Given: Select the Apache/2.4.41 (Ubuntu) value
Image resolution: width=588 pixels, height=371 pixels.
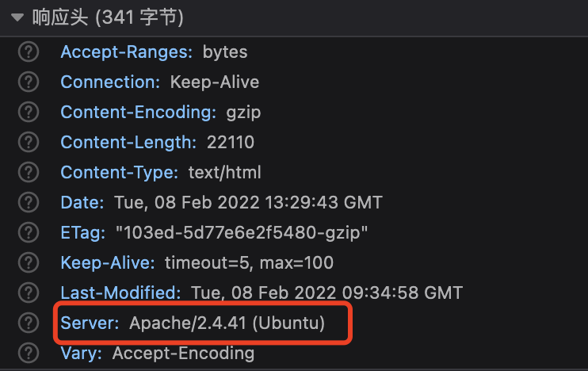Looking at the screenshot, I should click(x=227, y=323).
